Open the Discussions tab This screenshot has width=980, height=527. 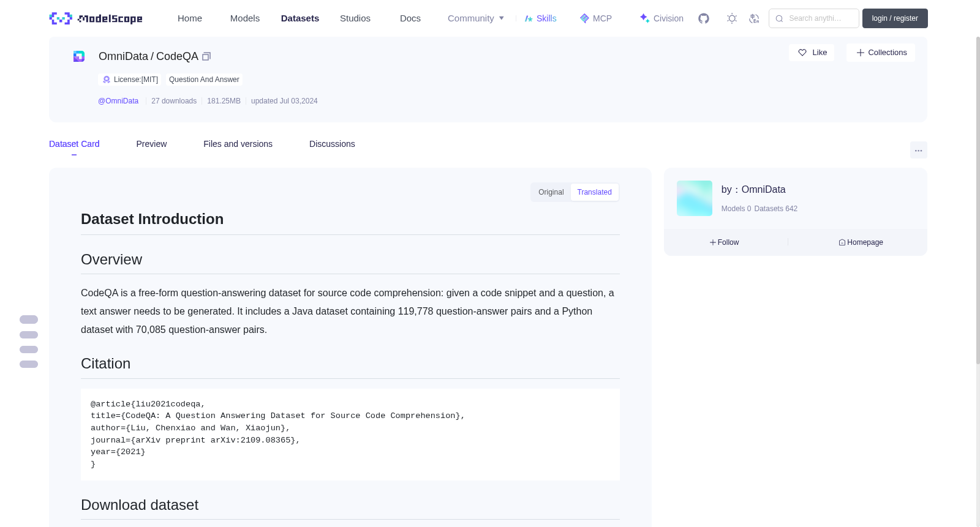(x=332, y=144)
